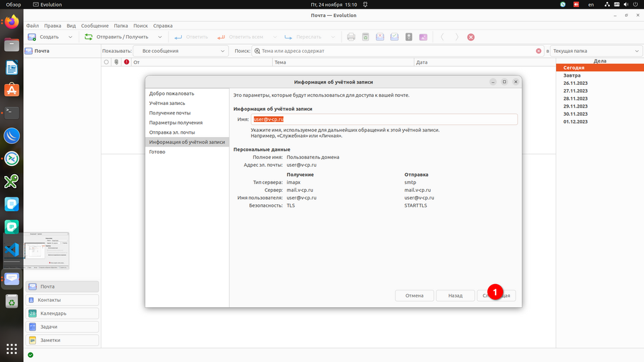
Task: Open the Заметки view in sidebar
Action: click(x=62, y=340)
